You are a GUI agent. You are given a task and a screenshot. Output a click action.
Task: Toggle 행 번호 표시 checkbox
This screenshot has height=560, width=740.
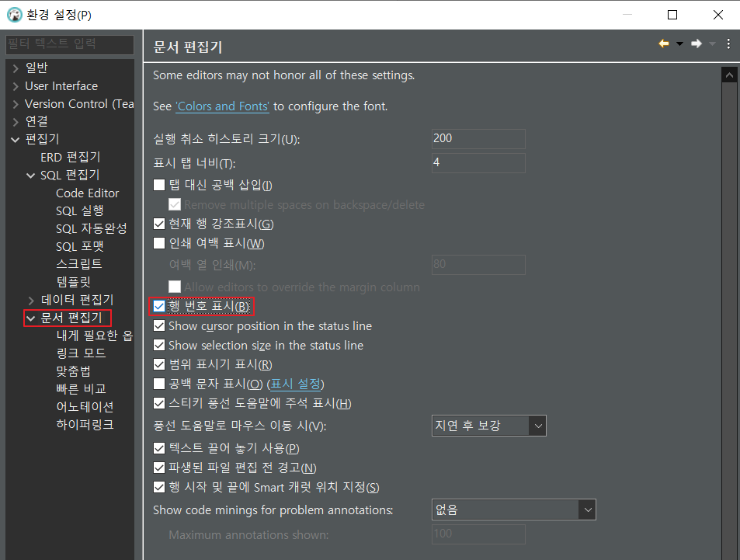click(x=159, y=307)
